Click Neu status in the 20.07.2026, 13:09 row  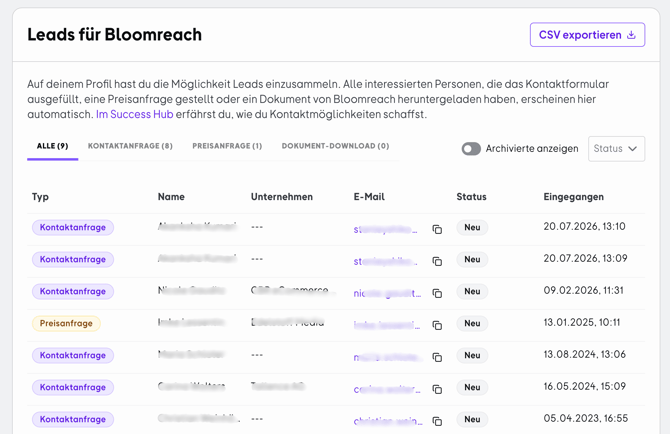472,259
